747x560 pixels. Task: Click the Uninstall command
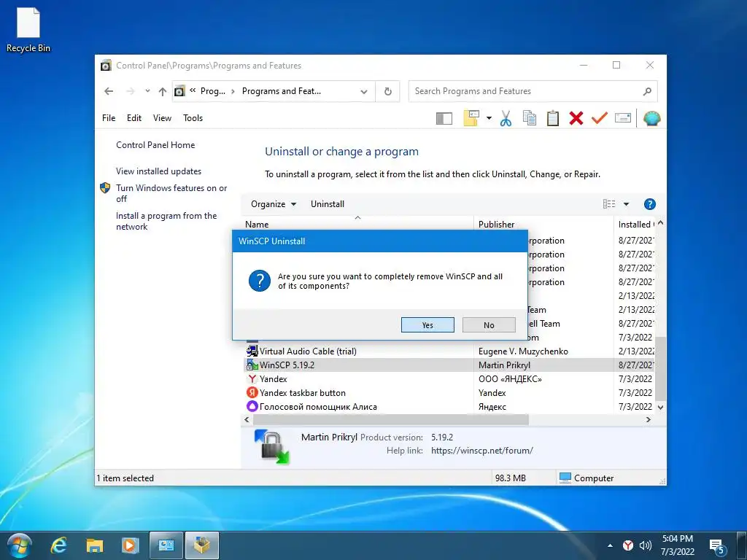[x=328, y=204]
